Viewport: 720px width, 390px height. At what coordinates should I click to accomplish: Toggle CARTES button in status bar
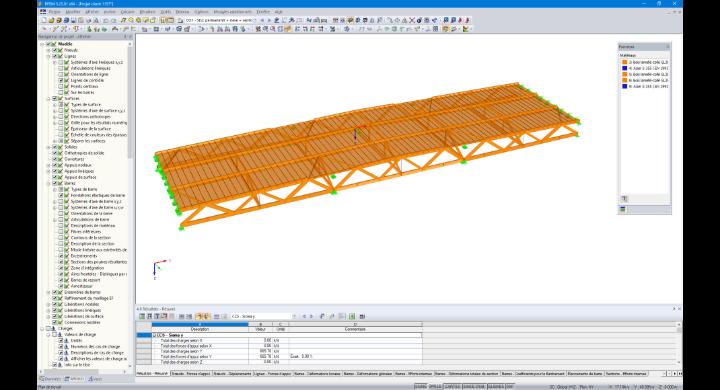[x=453, y=387]
